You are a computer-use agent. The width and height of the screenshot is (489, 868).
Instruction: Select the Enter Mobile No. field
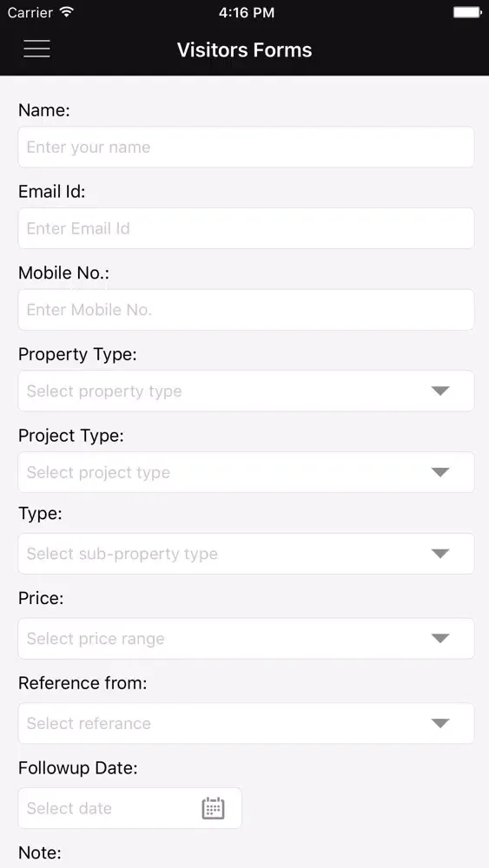click(246, 310)
